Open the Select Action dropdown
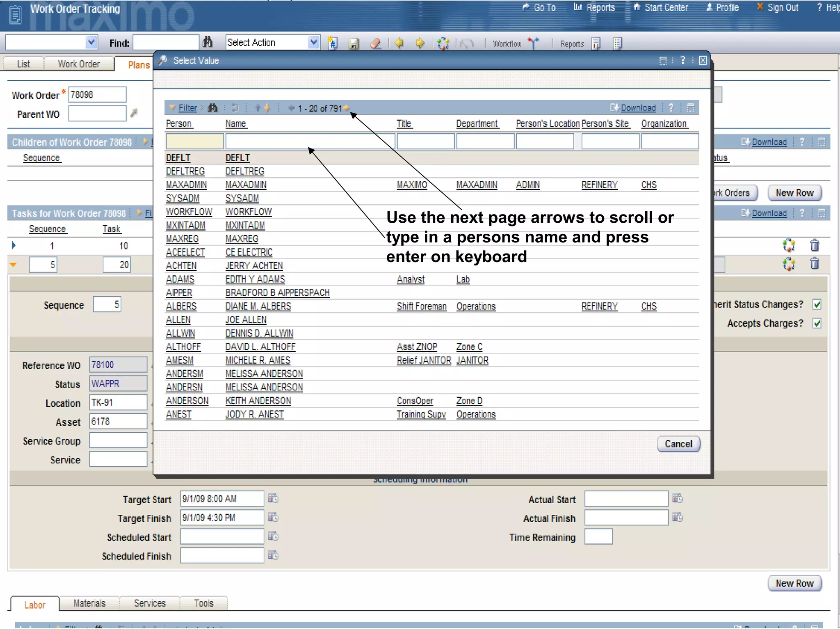Screen dimensions: 840x630 tap(313, 42)
